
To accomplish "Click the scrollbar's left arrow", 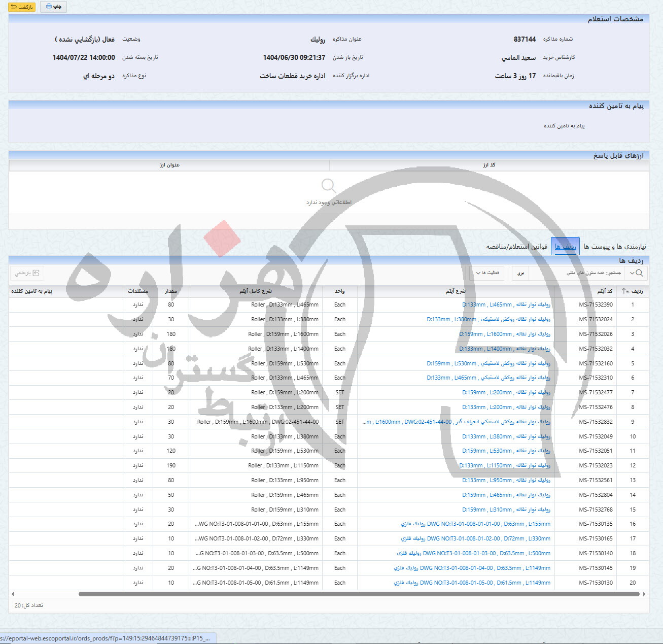I will pyautogui.click(x=13, y=594).
